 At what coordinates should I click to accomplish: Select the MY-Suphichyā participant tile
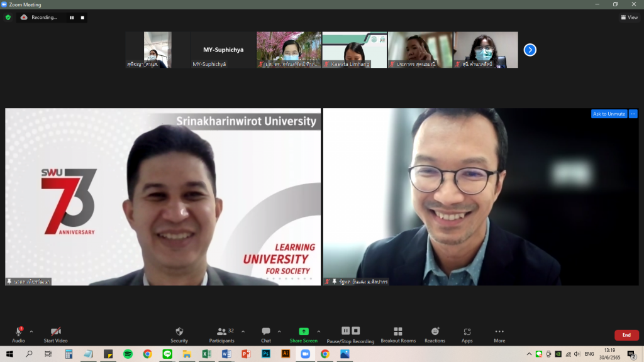(223, 50)
